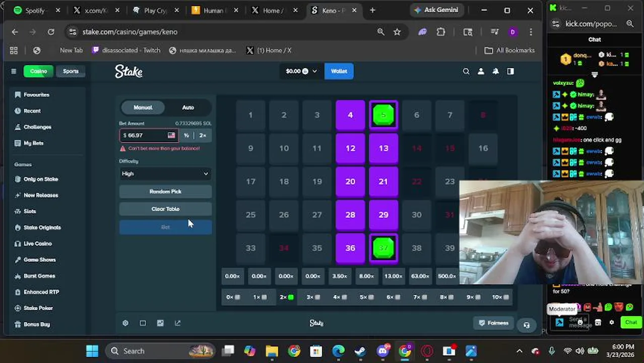Open All Bookmarks folder
Viewport: 644px width, 363px height.
coord(509,50)
